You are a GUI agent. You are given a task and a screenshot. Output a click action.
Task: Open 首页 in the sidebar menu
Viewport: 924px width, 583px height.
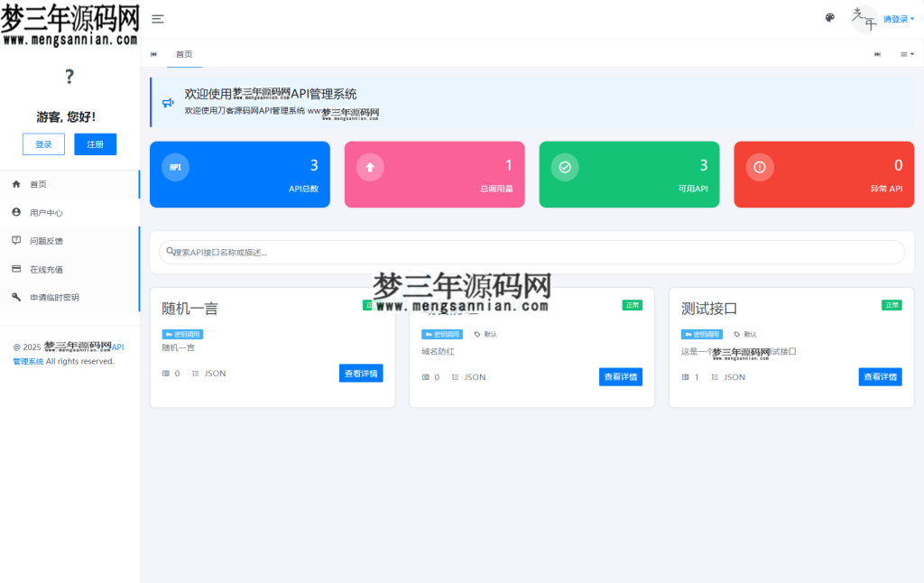[69, 184]
